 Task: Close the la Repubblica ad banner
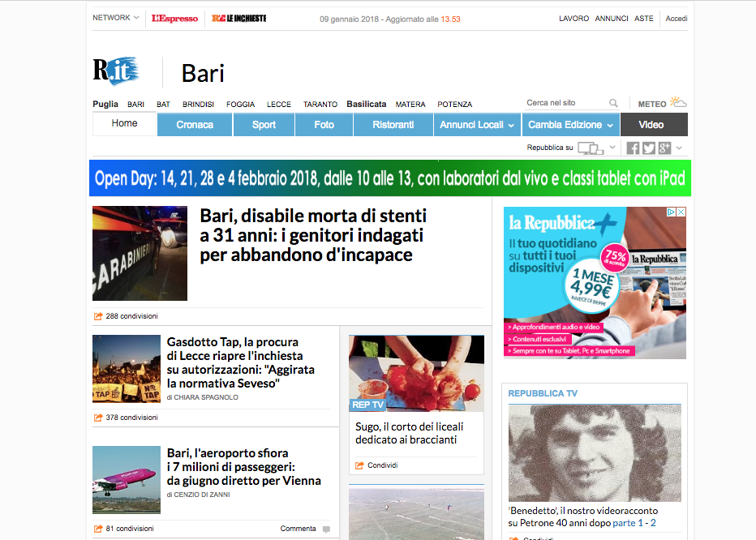point(681,212)
